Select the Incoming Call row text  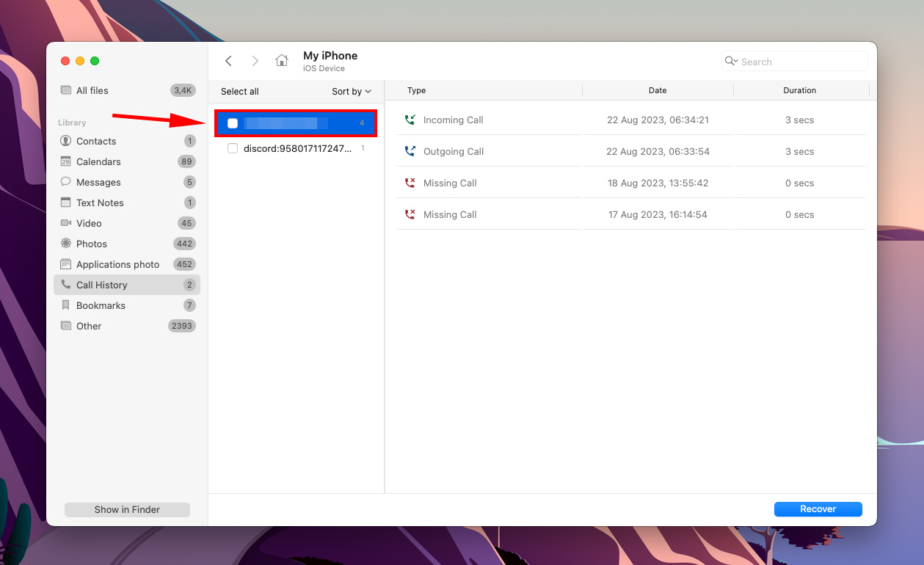coord(454,120)
